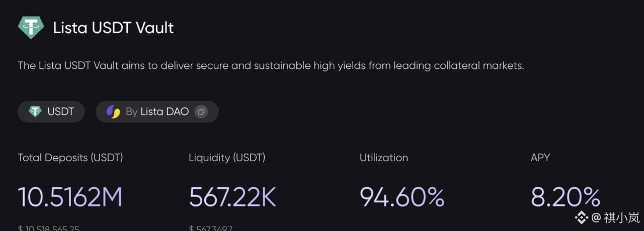644x231 pixels.
Task: Click the 567.22K liquidity value
Action: click(x=232, y=197)
